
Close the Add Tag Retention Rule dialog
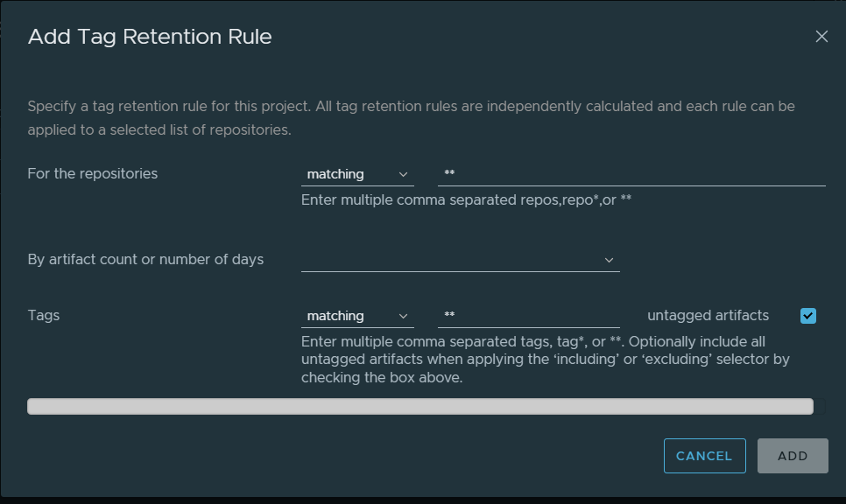coord(821,37)
